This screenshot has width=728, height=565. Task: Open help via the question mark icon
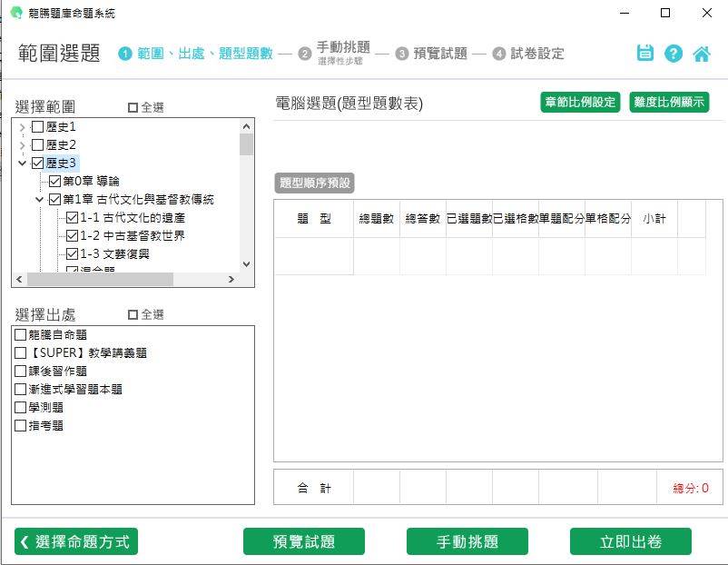click(x=674, y=54)
